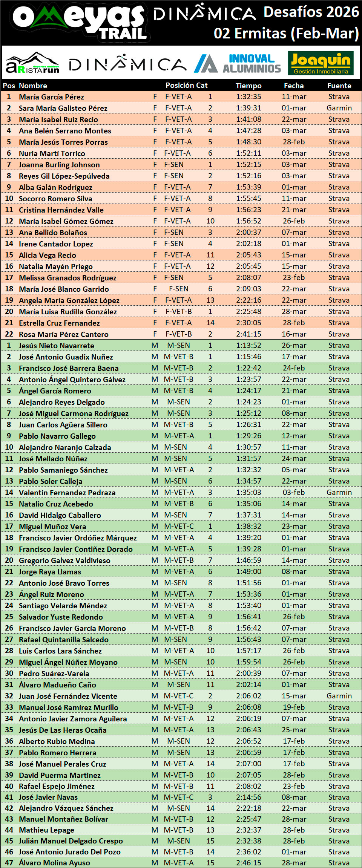Click the Fecha column header
Screen dimensions: 362x868
click(294, 86)
